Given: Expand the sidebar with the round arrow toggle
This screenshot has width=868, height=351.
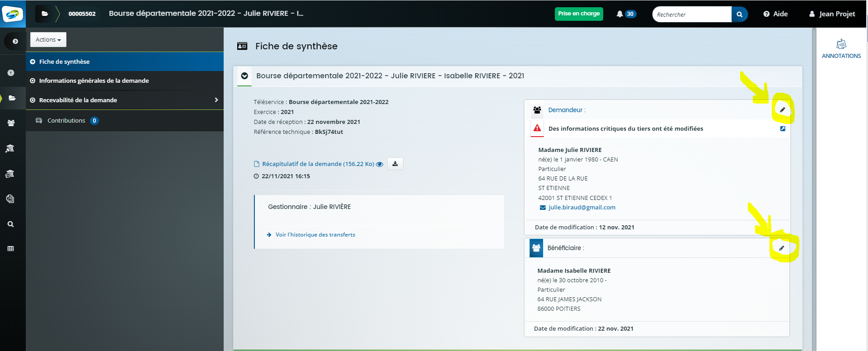Looking at the screenshot, I should tap(15, 41).
